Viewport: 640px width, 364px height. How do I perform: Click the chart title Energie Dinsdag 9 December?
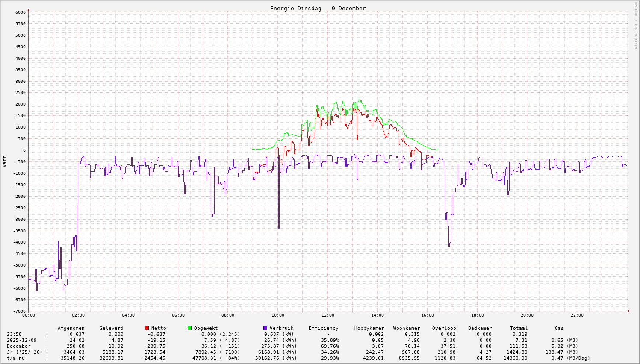[318, 9]
